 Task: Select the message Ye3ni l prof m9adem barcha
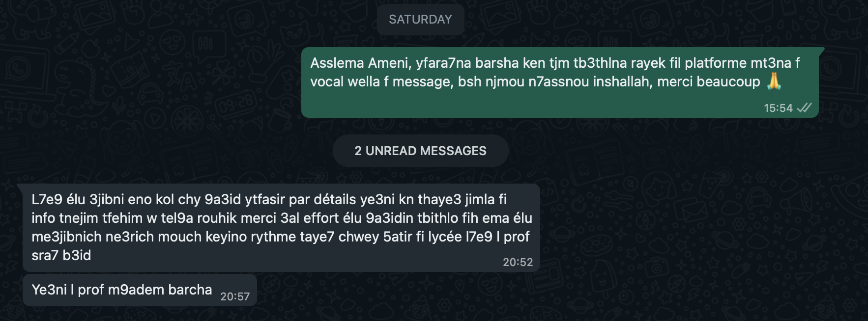pyautogui.click(x=140, y=290)
